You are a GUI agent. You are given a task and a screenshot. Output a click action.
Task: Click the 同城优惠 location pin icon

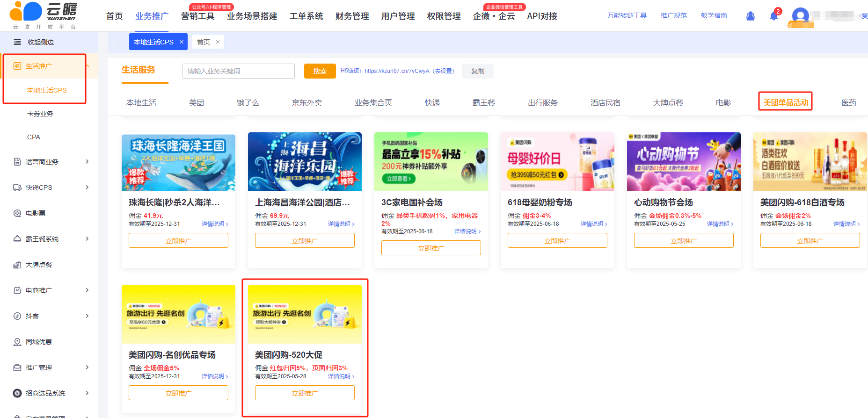click(x=17, y=342)
